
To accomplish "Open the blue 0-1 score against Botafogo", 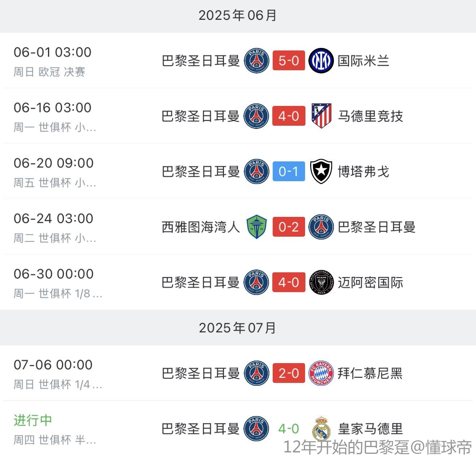I will pyautogui.click(x=289, y=171).
